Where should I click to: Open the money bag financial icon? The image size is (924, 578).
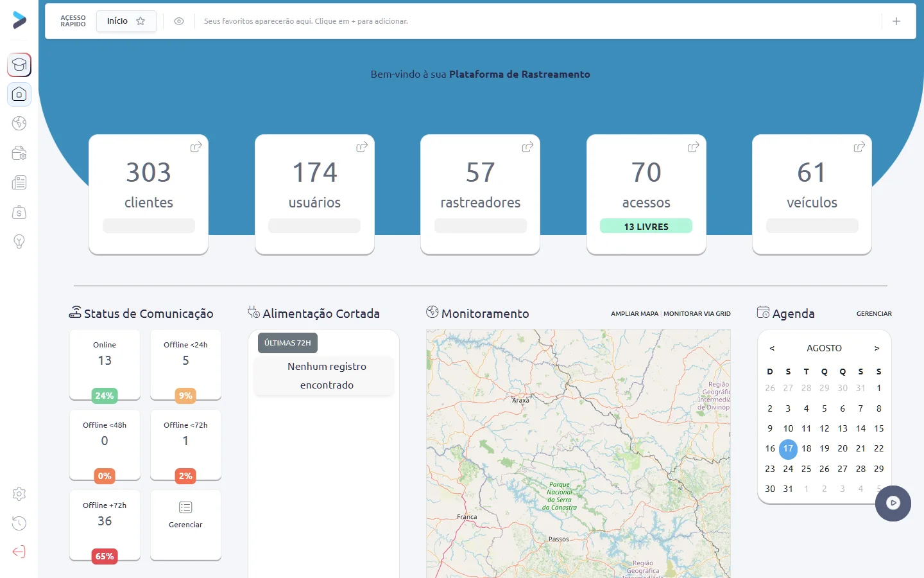[19, 212]
